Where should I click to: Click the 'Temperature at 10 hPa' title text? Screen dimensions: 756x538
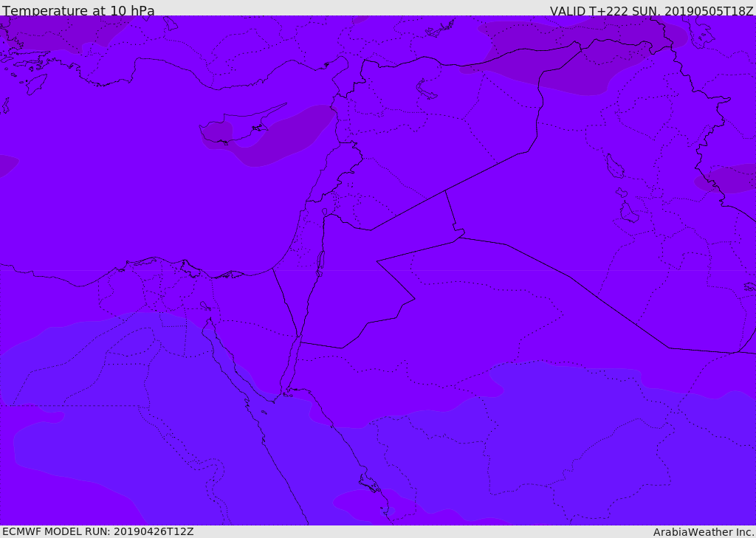(x=78, y=10)
